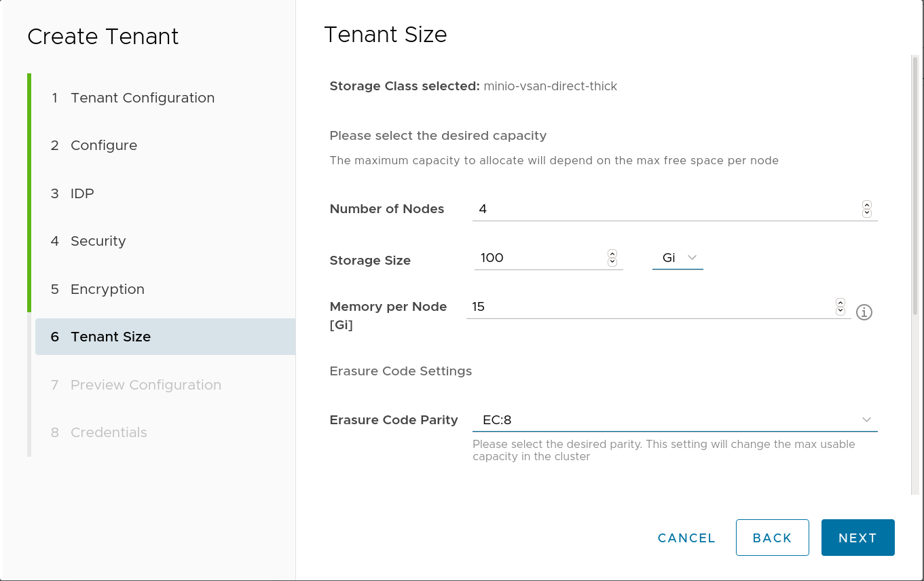Increase Storage Size using the up arrow
The image size is (924, 581).
point(612,253)
